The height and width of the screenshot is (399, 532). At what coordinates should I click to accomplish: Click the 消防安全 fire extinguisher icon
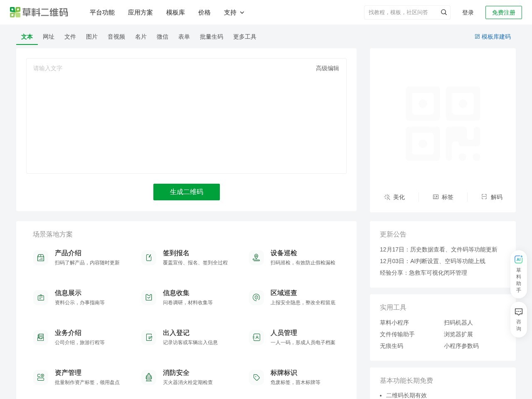tap(149, 377)
